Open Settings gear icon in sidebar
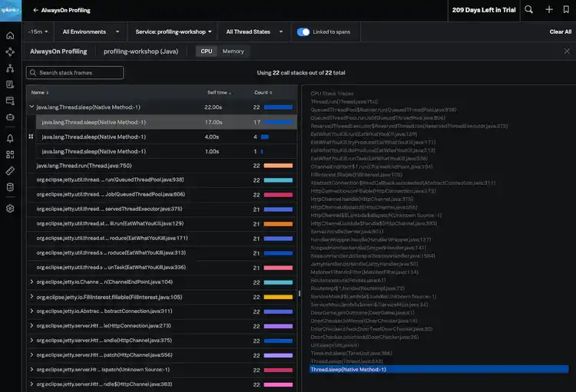Image resolution: width=576 pixels, height=392 pixels. pos(10,208)
